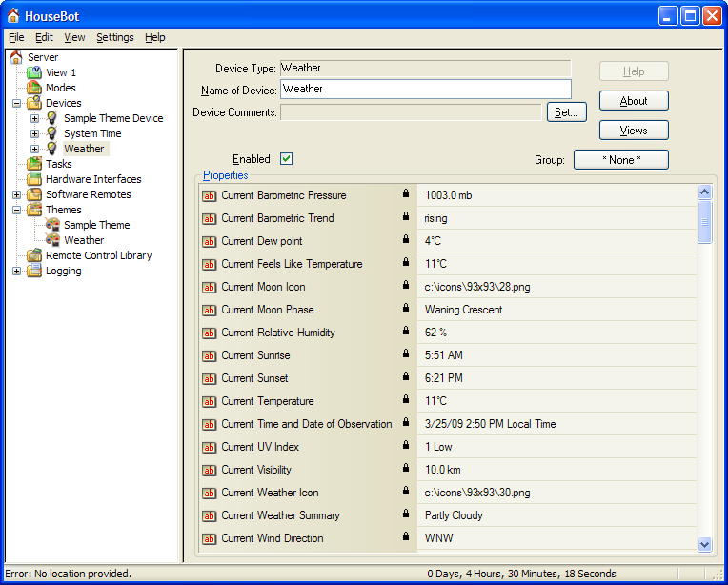Click the About button
This screenshot has height=585, width=728.
click(634, 101)
